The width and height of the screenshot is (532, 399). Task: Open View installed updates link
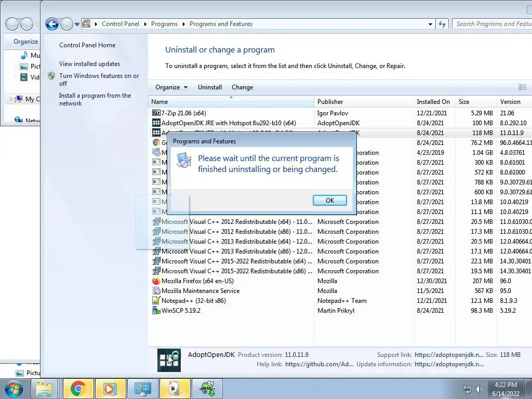[x=89, y=64]
